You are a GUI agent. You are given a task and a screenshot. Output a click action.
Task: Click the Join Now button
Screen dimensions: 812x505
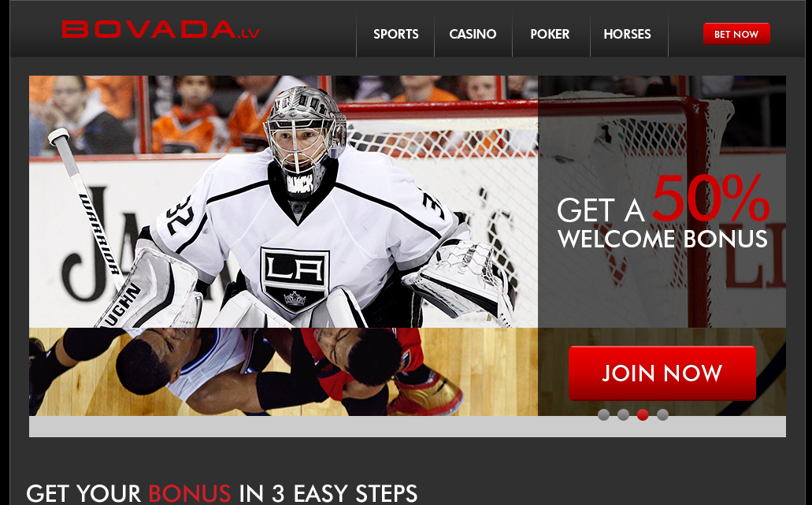(x=662, y=373)
